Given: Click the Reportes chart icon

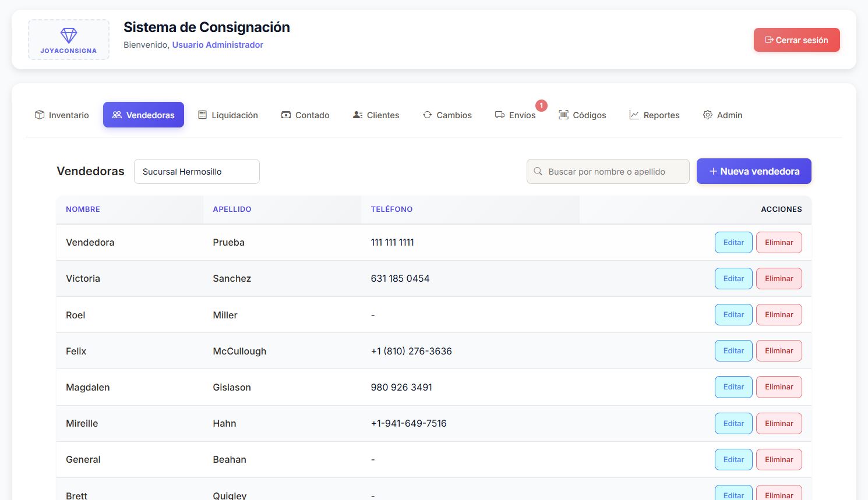Looking at the screenshot, I should 634,115.
